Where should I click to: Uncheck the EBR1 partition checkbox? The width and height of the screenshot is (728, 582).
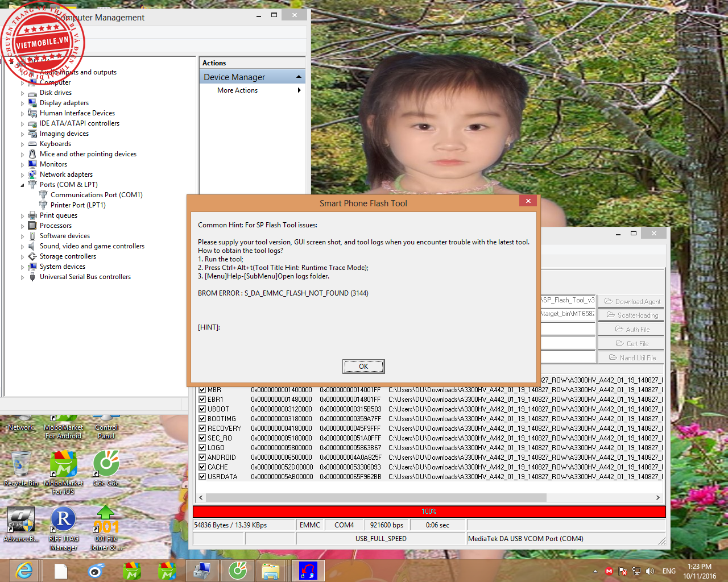tap(202, 400)
